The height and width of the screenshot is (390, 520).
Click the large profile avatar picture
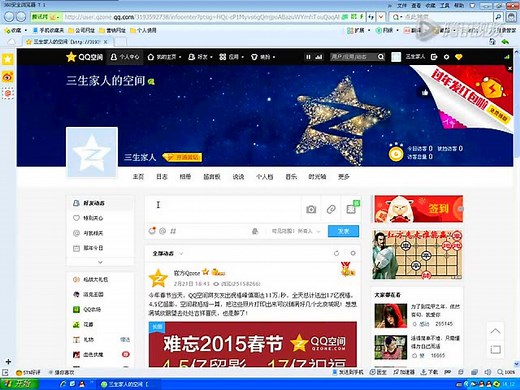coord(92,152)
